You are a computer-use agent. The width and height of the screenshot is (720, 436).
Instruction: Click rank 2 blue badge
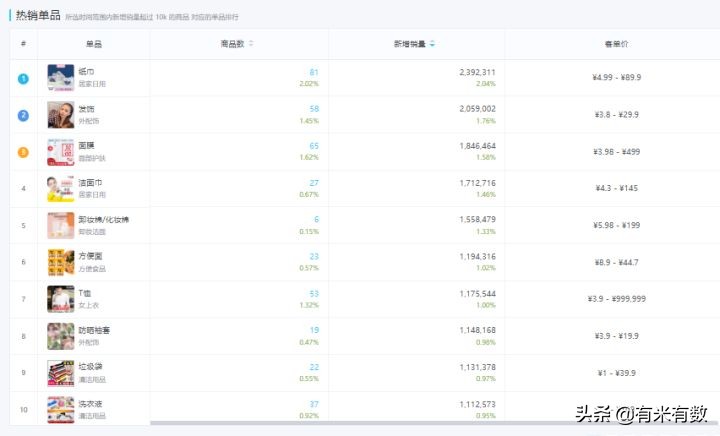(x=23, y=115)
